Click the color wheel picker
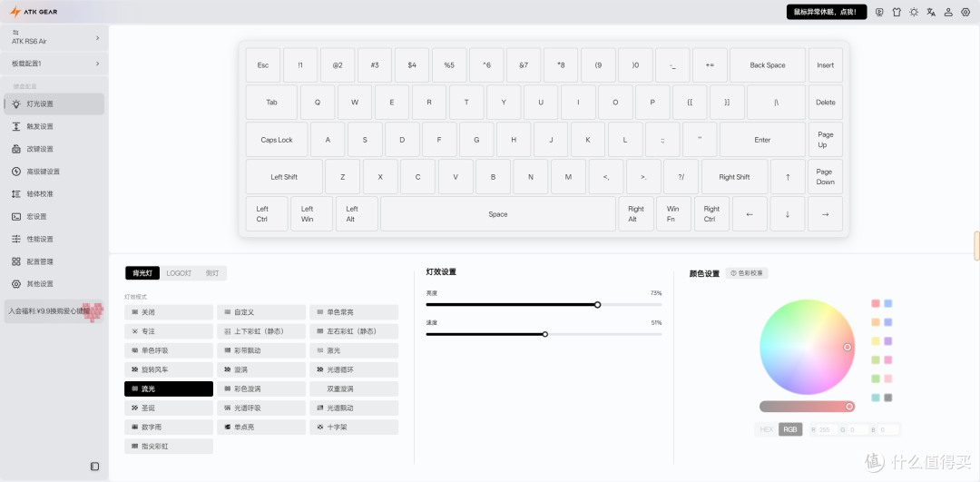Image resolution: width=980 pixels, height=482 pixels. 807,348
